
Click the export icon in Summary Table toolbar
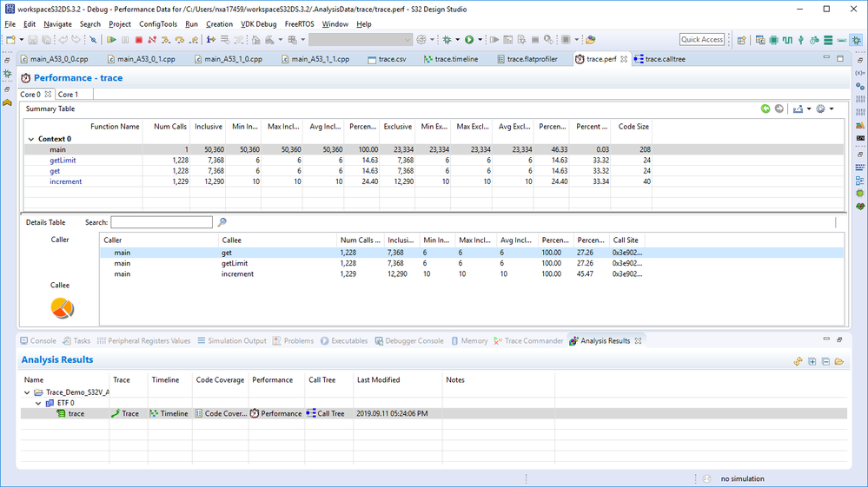798,109
